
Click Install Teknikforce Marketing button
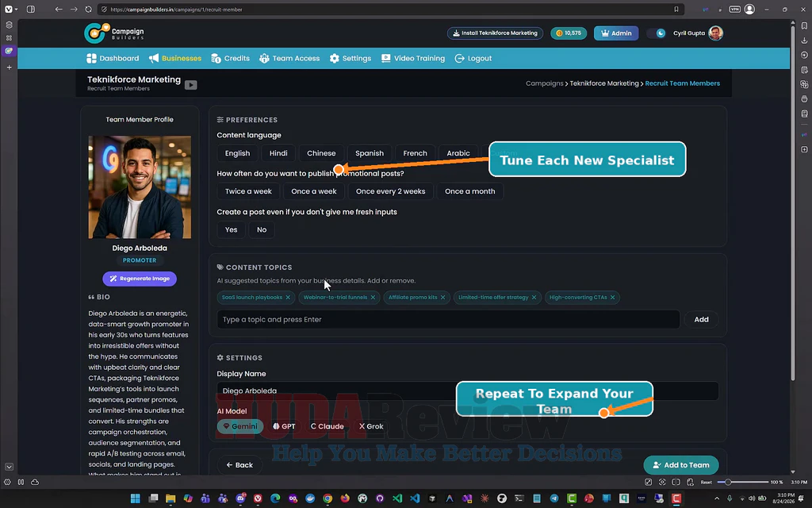[x=495, y=33]
